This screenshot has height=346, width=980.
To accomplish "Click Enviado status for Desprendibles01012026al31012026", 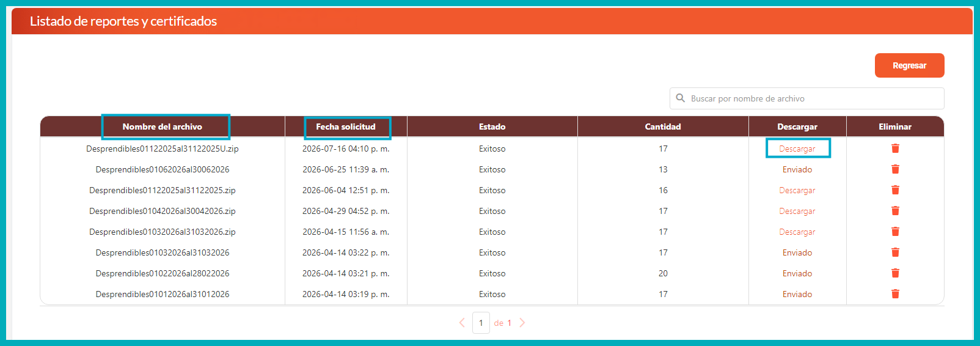I will click(x=797, y=294).
